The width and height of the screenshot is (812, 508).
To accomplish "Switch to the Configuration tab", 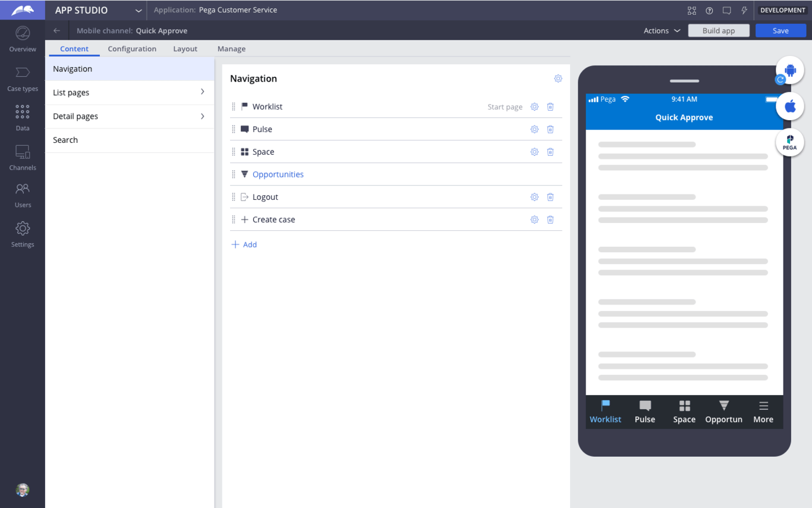I will coord(132,49).
